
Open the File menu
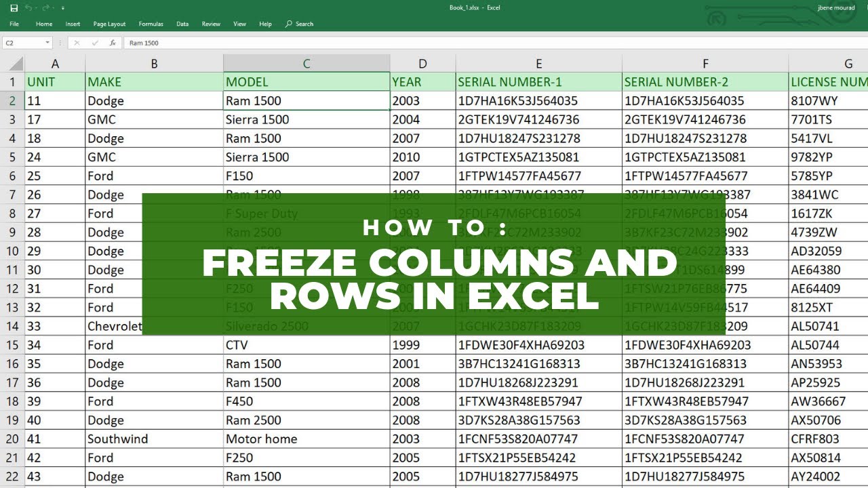click(x=14, y=24)
